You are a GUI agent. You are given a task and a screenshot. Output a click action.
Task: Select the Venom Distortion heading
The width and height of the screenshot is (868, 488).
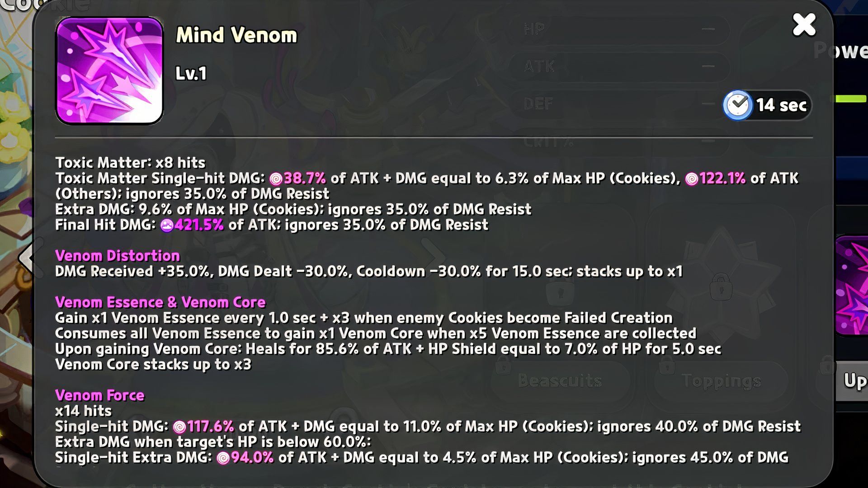[118, 256]
